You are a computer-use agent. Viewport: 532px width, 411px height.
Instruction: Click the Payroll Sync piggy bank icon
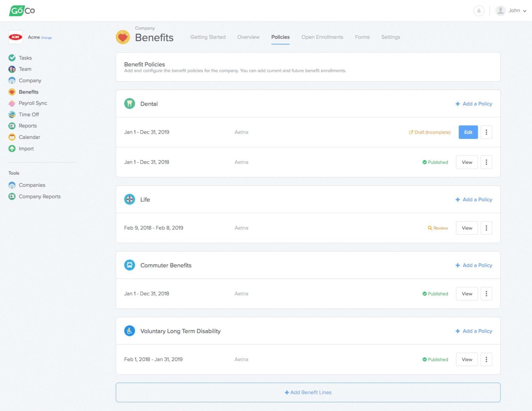[12, 103]
